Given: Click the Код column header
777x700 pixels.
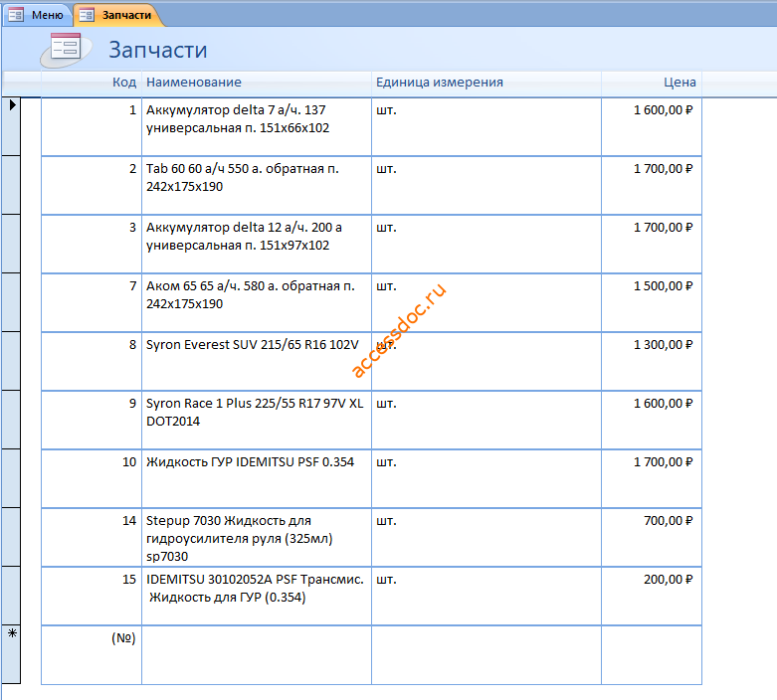Looking at the screenshot, I should (92, 83).
